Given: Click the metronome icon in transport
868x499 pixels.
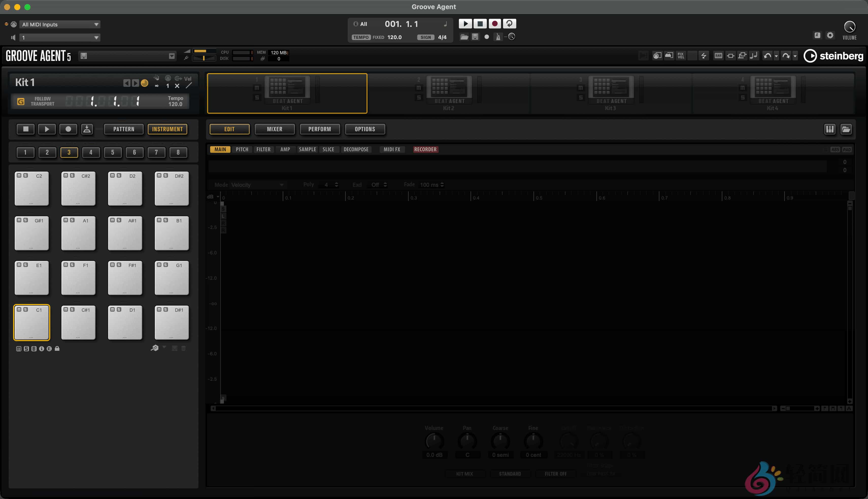Looking at the screenshot, I should 498,37.
